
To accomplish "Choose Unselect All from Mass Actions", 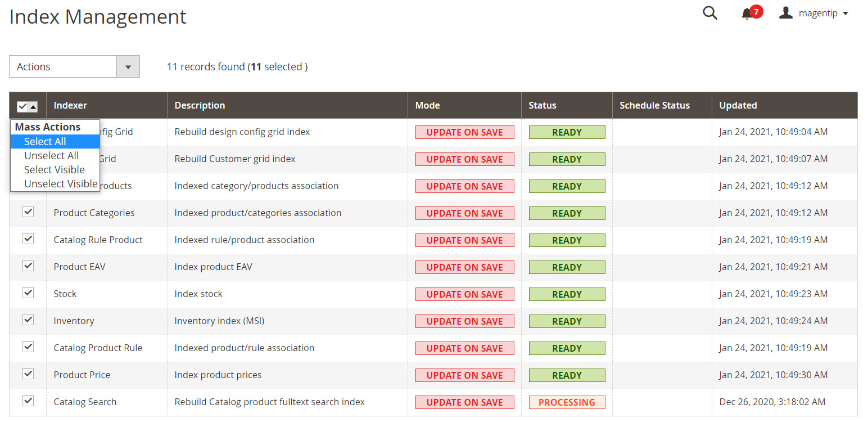I will coord(51,155).
